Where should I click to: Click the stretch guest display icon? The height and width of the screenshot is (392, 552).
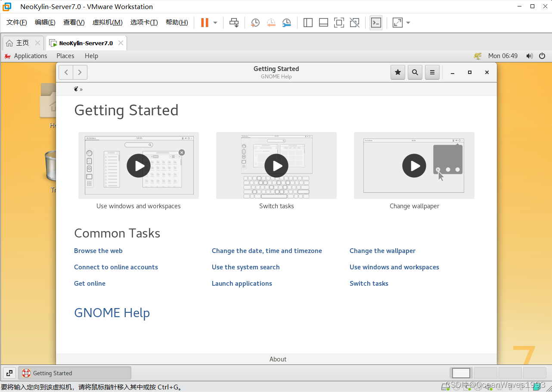click(x=397, y=23)
